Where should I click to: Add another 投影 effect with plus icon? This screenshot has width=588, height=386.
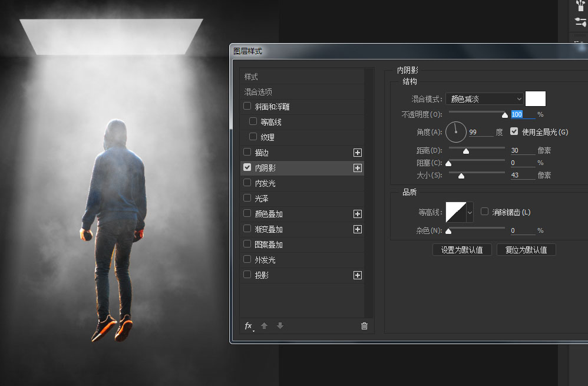[358, 275]
